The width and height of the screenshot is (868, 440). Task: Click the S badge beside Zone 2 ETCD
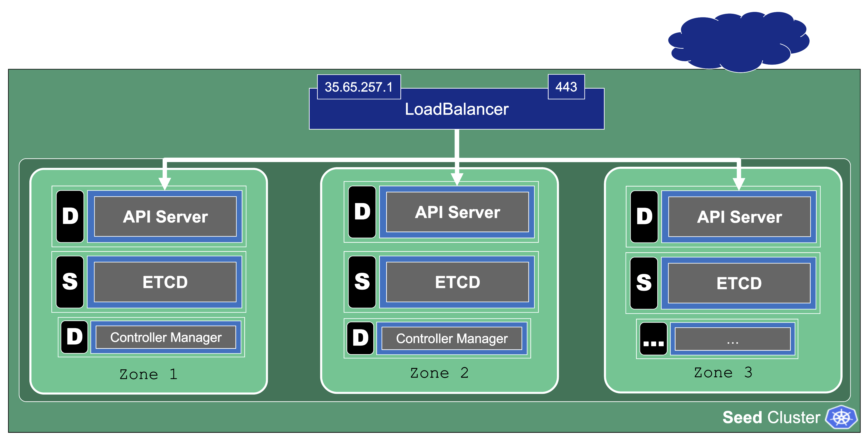pos(362,282)
